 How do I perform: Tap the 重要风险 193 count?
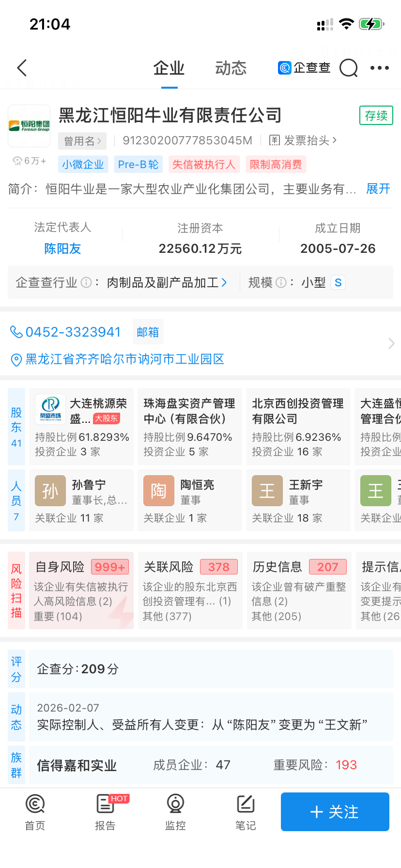click(315, 765)
